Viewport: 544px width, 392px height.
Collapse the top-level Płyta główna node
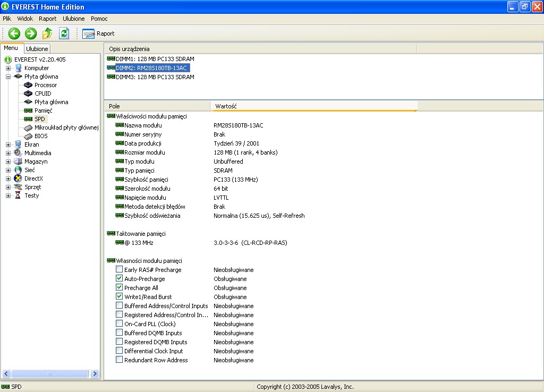(x=8, y=76)
